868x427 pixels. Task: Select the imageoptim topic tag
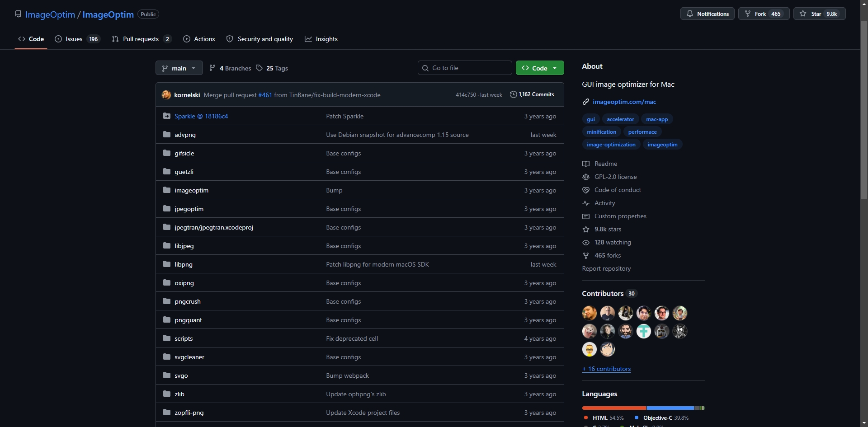click(662, 145)
